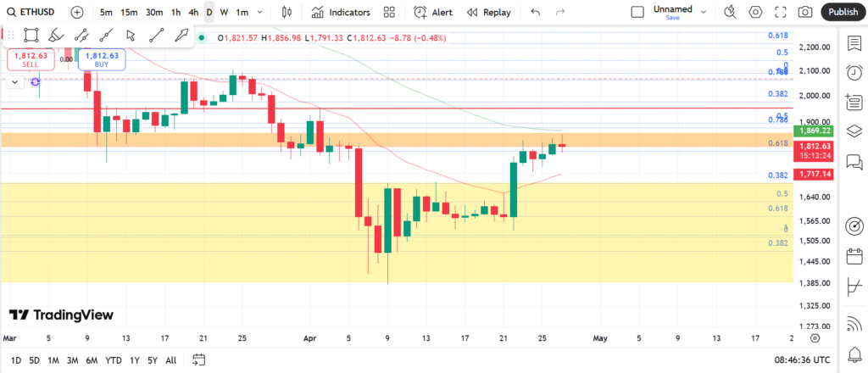Screen dimensions: 868x373
Task: Open the quick search lightning icon
Action: (x=730, y=12)
